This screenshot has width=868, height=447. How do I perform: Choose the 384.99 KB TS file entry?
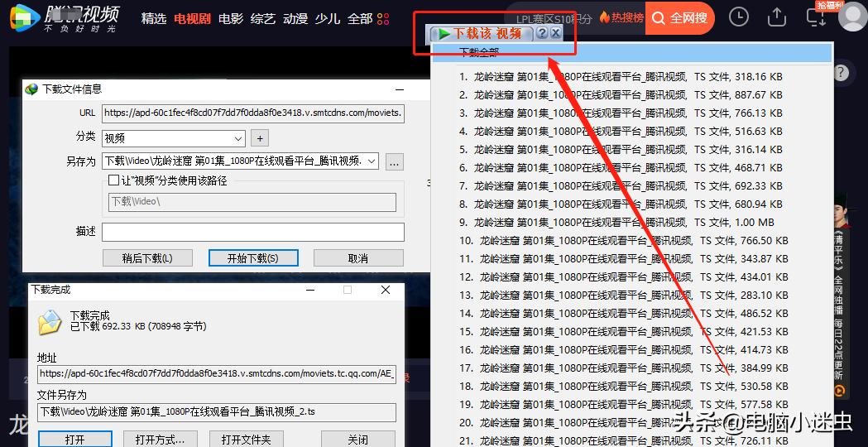click(623, 368)
